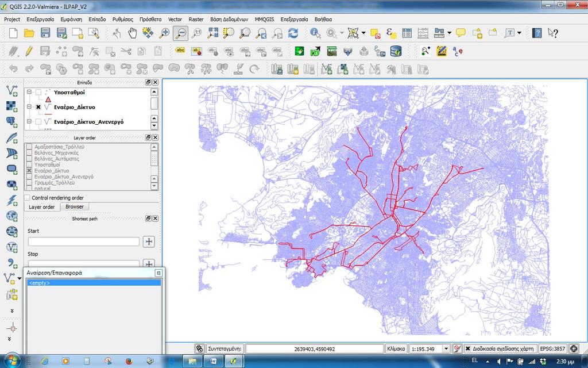The image size is (588, 368).
Task: Open the Select Features tool dropdown arrow
Action: (363, 33)
